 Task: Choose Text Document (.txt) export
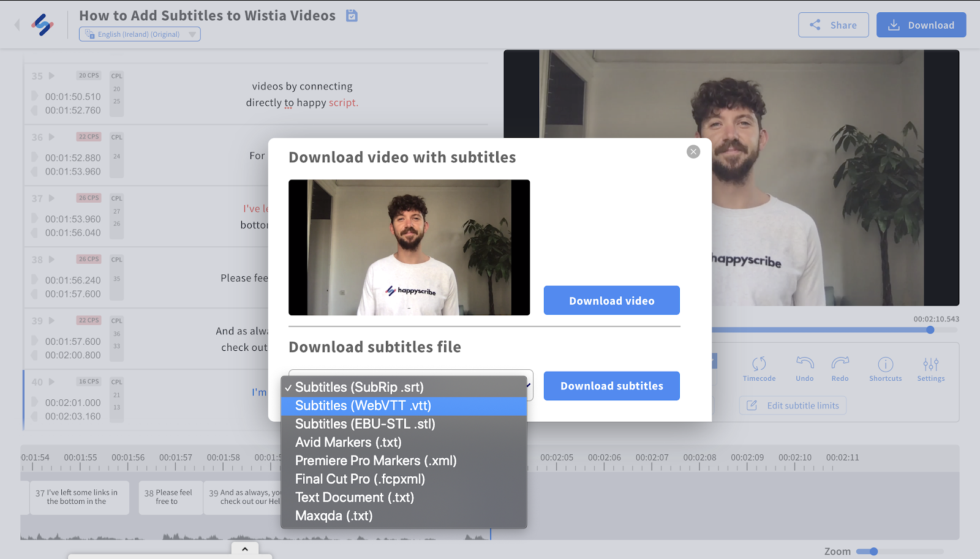tap(404, 498)
